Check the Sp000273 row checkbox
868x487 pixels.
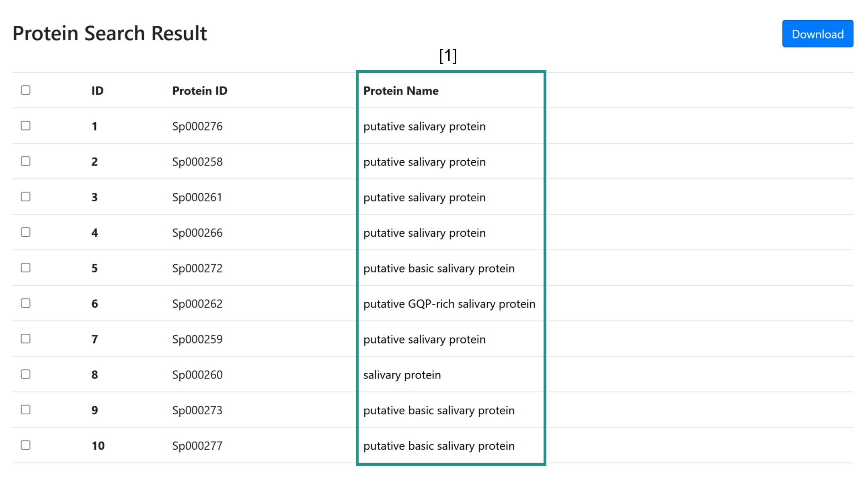point(26,409)
